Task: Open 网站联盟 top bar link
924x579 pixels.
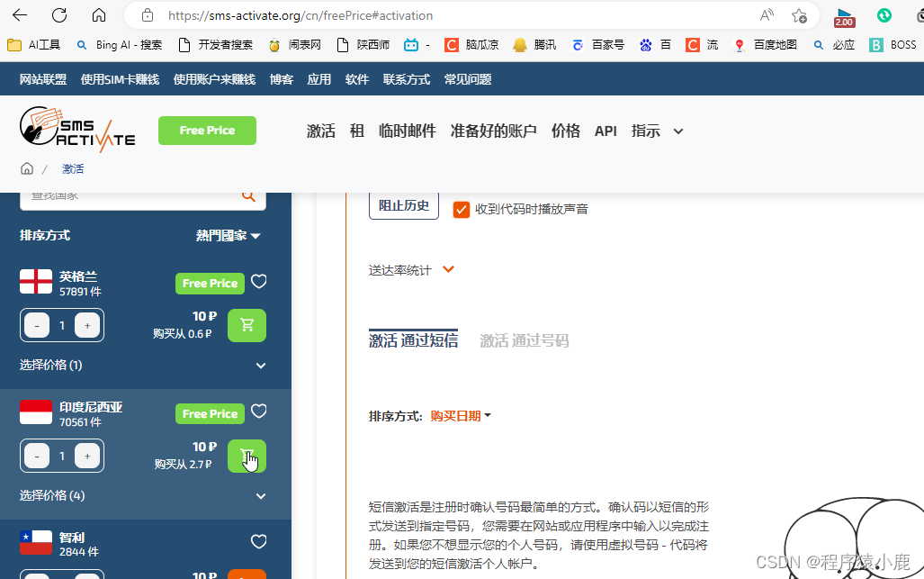Action: click(43, 79)
